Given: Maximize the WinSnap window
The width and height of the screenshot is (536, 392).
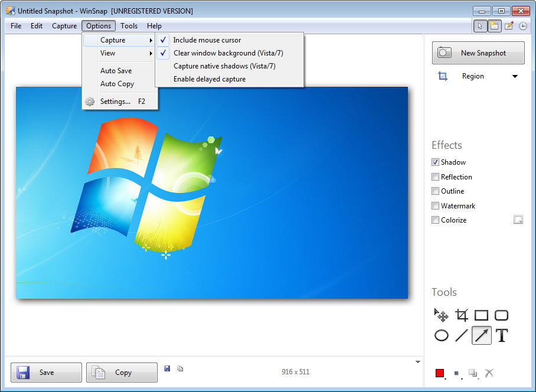Looking at the screenshot, I should pyautogui.click(x=501, y=11).
